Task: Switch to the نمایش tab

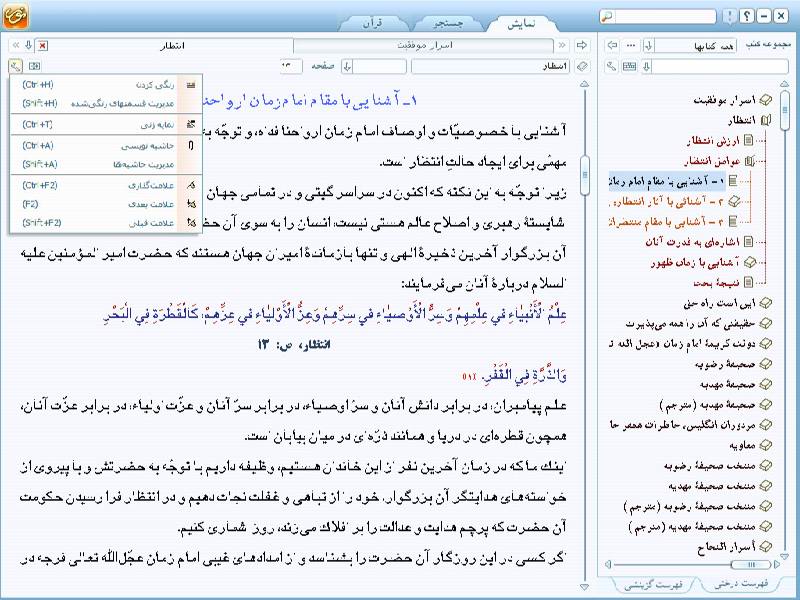Action: (521, 23)
